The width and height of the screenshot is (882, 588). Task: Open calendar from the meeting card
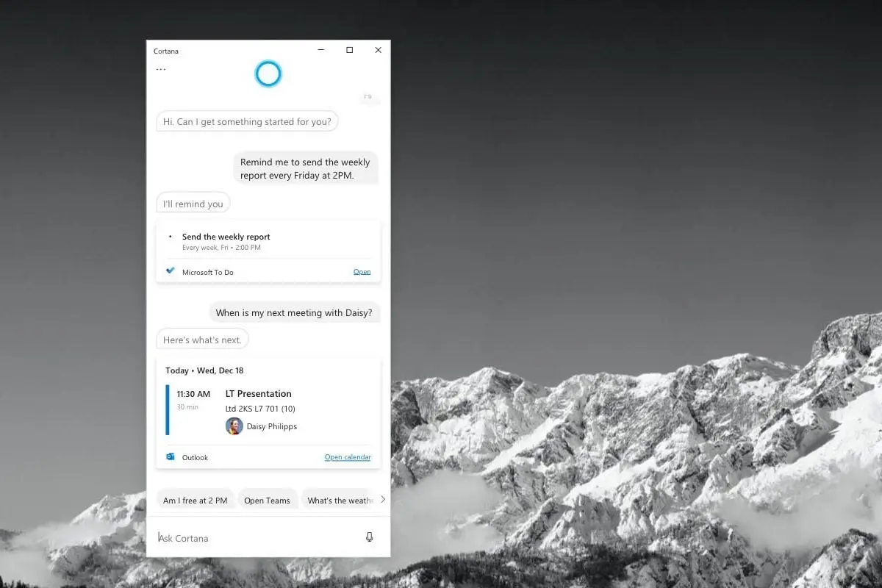tap(348, 456)
